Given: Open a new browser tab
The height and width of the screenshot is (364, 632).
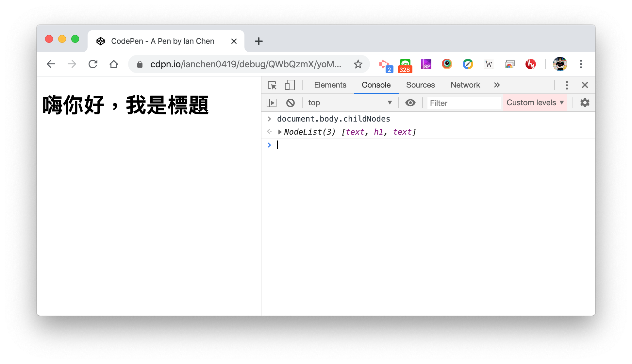Looking at the screenshot, I should click(258, 41).
